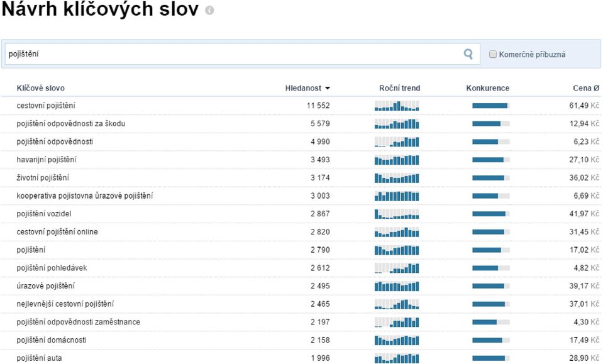View trend chart for pojištění vozidel
Viewport: 603px width, 364px height.
pos(397,214)
